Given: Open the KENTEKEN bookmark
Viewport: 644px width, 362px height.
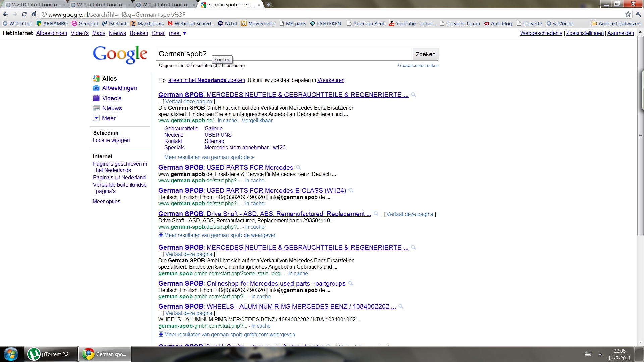Looking at the screenshot, I should coord(325,23).
